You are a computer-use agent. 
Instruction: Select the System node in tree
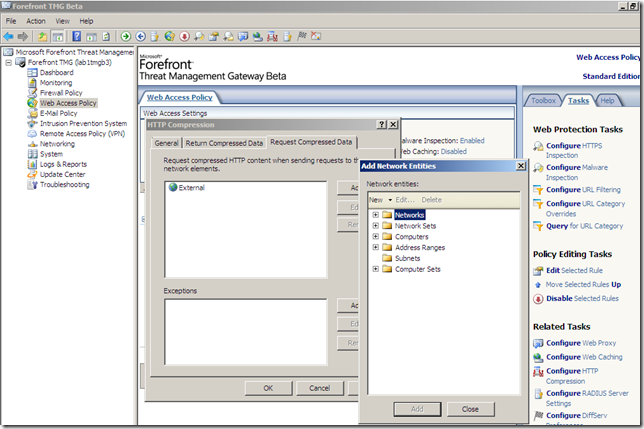pyautogui.click(x=51, y=154)
